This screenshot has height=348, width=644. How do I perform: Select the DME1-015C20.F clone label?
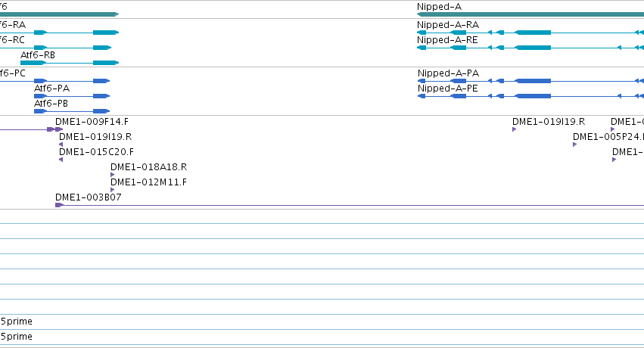(x=97, y=152)
